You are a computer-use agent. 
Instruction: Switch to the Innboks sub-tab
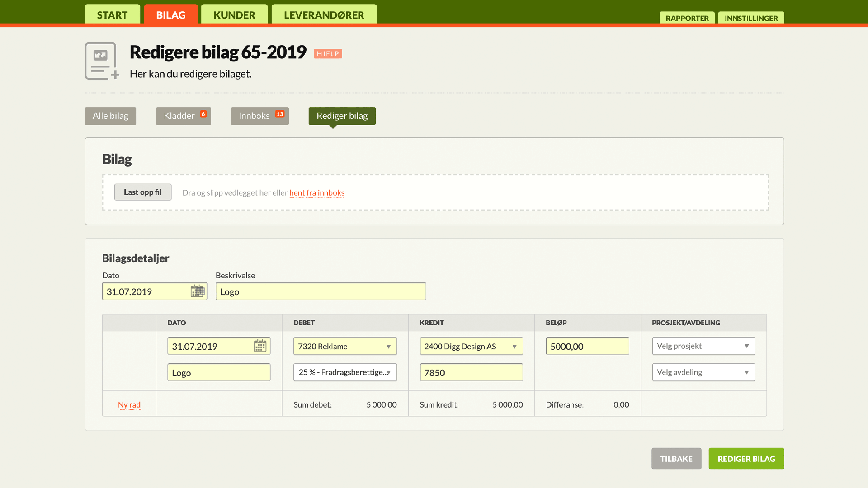pyautogui.click(x=260, y=116)
